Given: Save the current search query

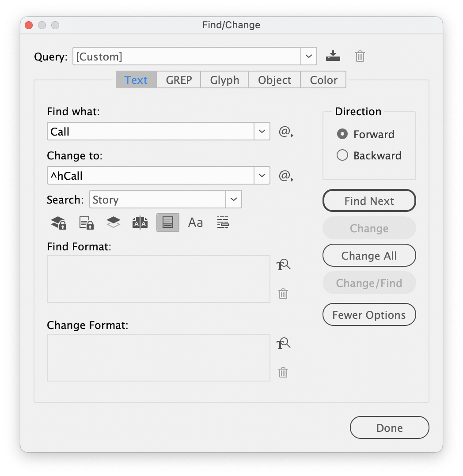Looking at the screenshot, I should [x=333, y=56].
